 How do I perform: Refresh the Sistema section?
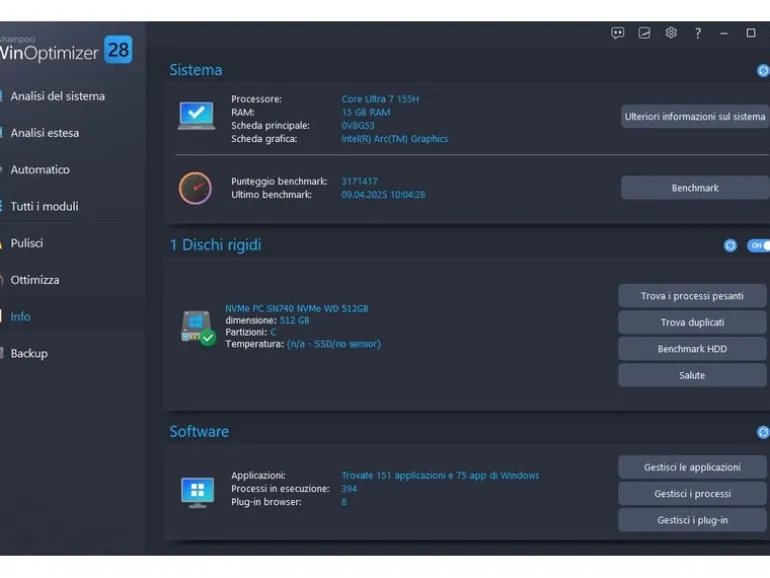click(763, 71)
